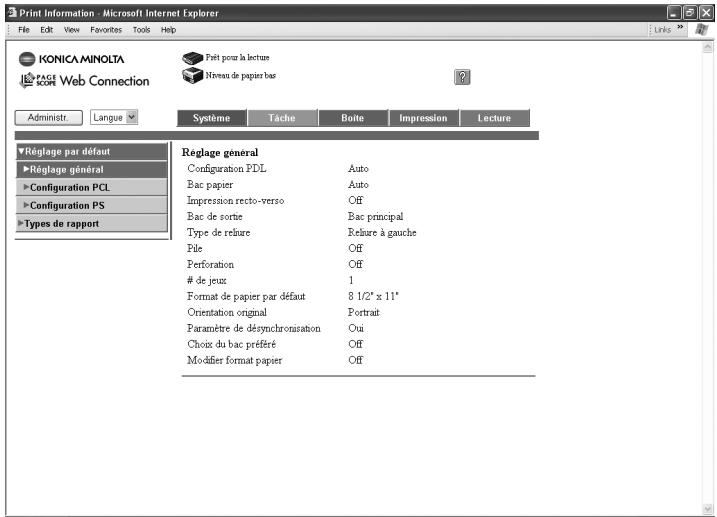Minimize the Internet Explorer window
The height and width of the screenshot is (517, 717).
point(674,13)
